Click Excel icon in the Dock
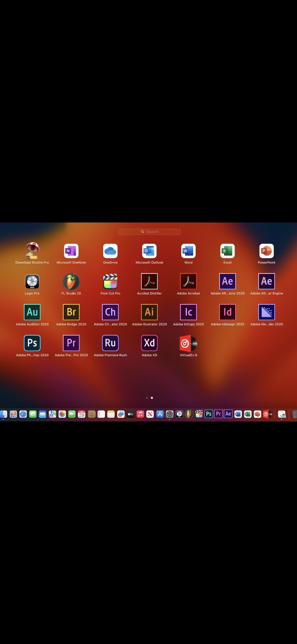The image size is (297, 644). [x=248, y=414]
